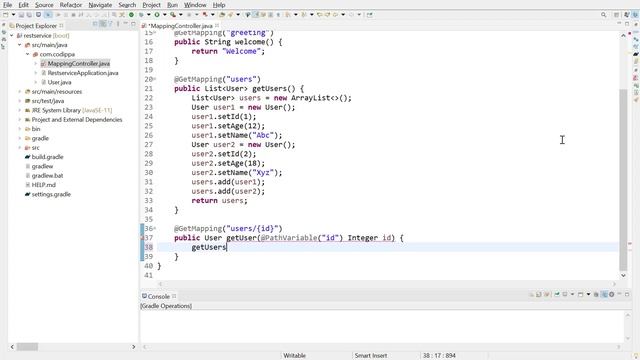Click the magnifier Search icon at top right

[x=603, y=15]
